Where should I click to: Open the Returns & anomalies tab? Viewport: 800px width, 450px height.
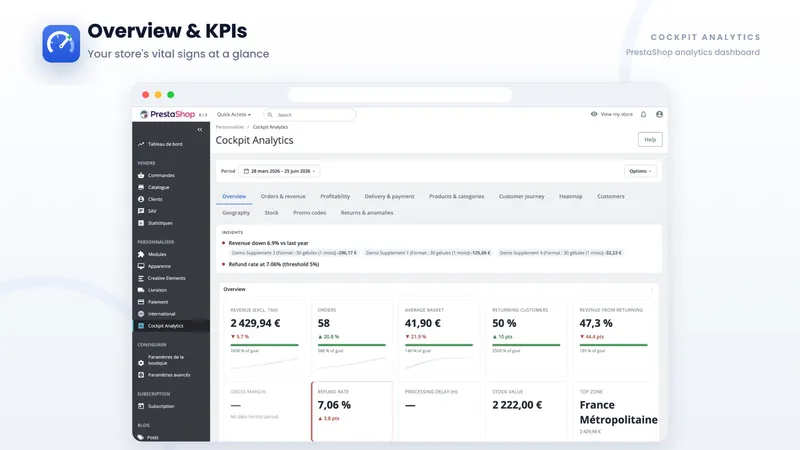367,213
